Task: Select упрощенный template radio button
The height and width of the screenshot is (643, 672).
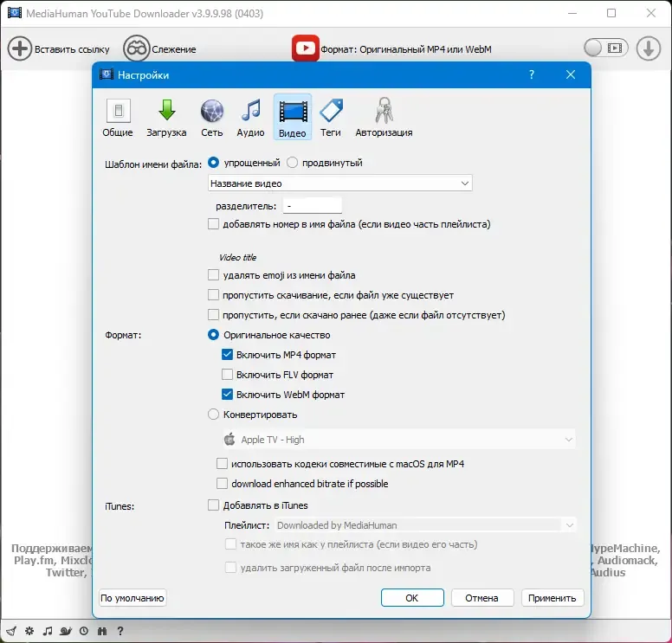Action: click(x=213, y=163)
